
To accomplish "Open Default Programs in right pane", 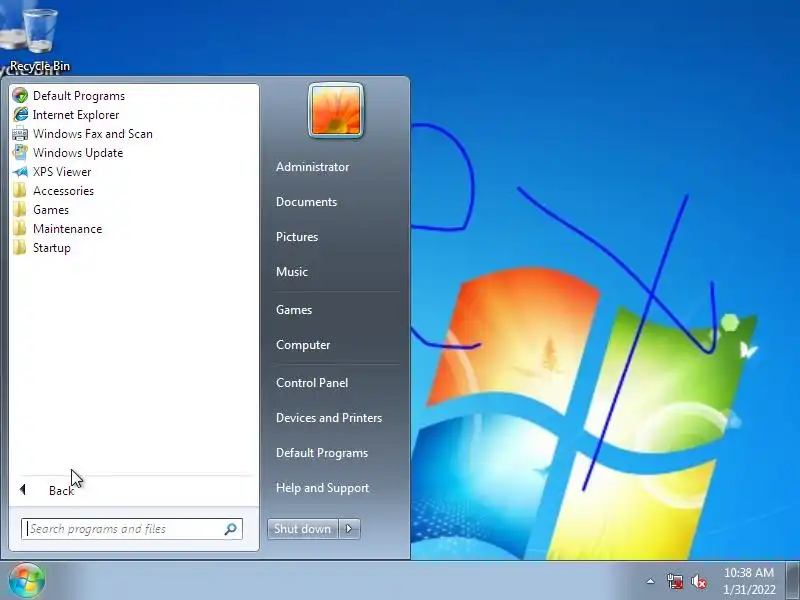I will (321, 453).
